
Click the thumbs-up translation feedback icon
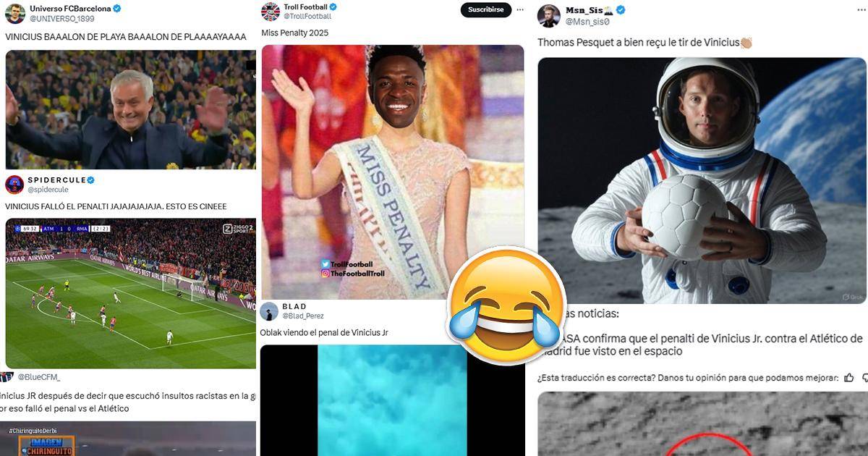pyautogui.click(x=848, y=377)
